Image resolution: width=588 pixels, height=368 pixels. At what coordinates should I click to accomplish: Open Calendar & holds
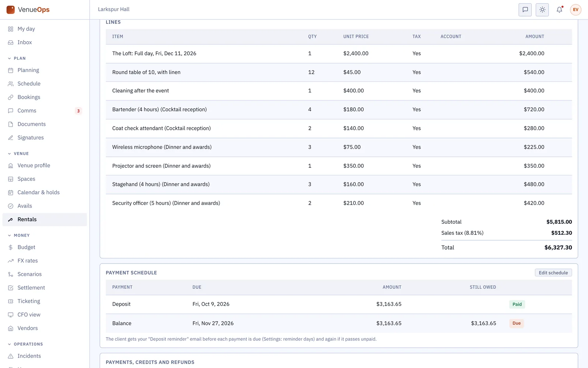pos(45,192)
